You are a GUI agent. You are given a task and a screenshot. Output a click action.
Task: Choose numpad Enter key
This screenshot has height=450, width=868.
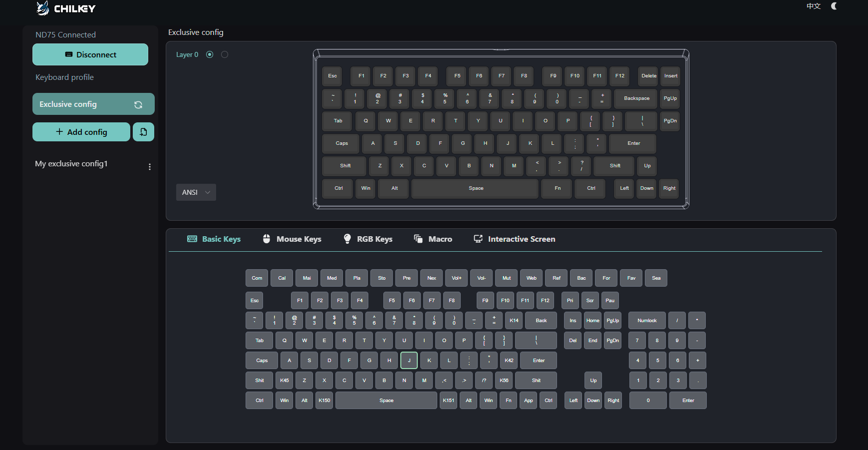688,401
